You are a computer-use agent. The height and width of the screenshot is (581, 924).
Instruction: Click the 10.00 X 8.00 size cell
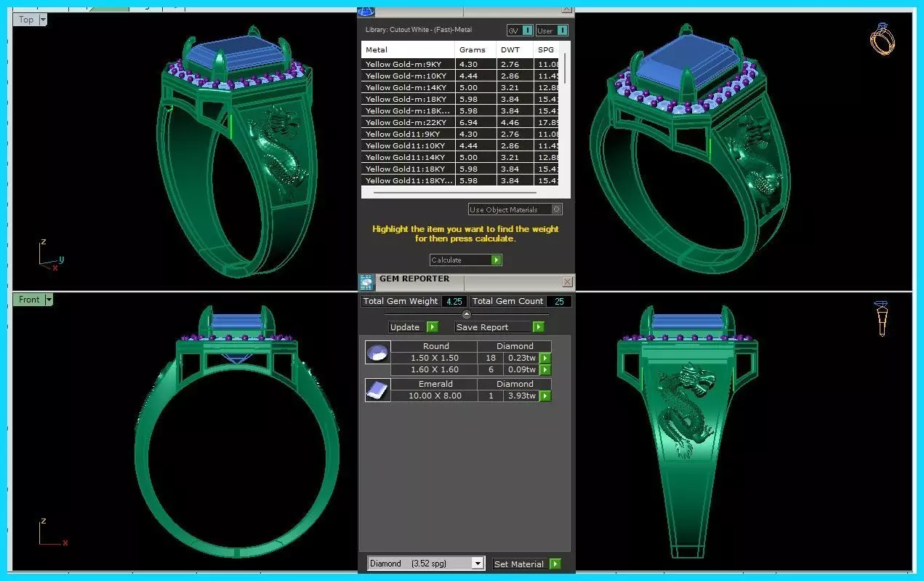(434, 396)
